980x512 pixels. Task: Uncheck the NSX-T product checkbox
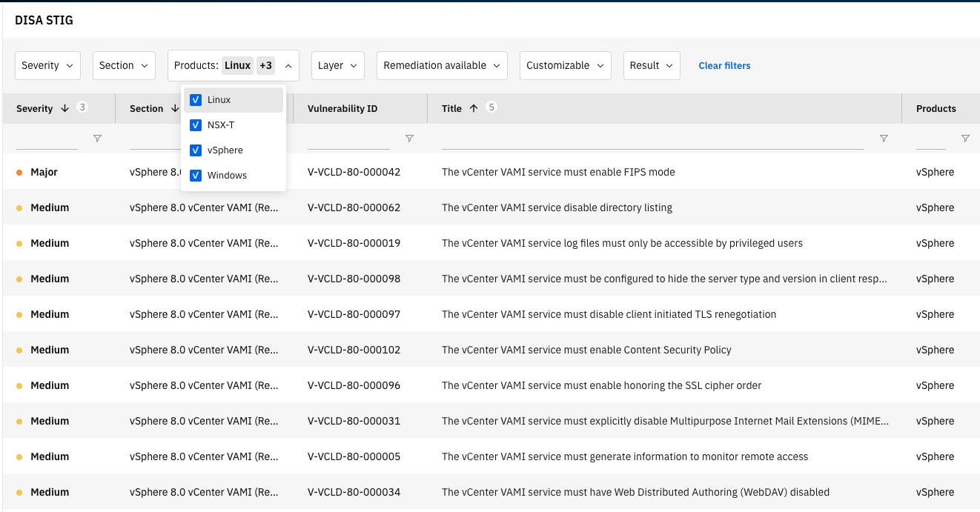tap(196, 125)
